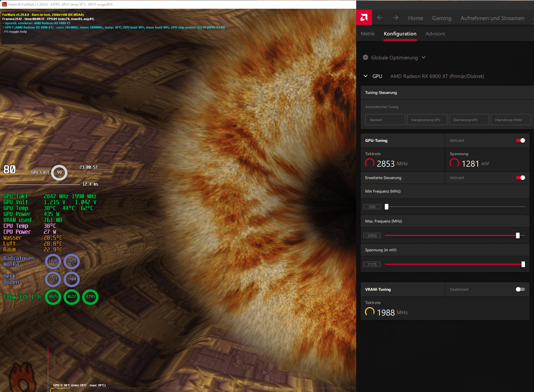
Task: Click the GPU Last 99 gauge
Action: pyautogui.click(x=59, y=172)
